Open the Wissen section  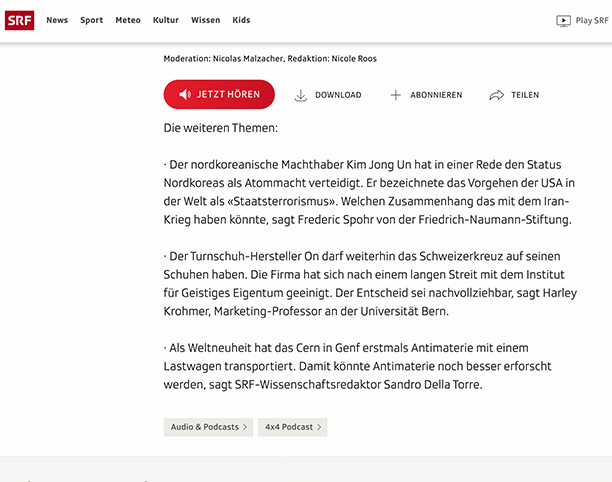click(x=205, y=20)
